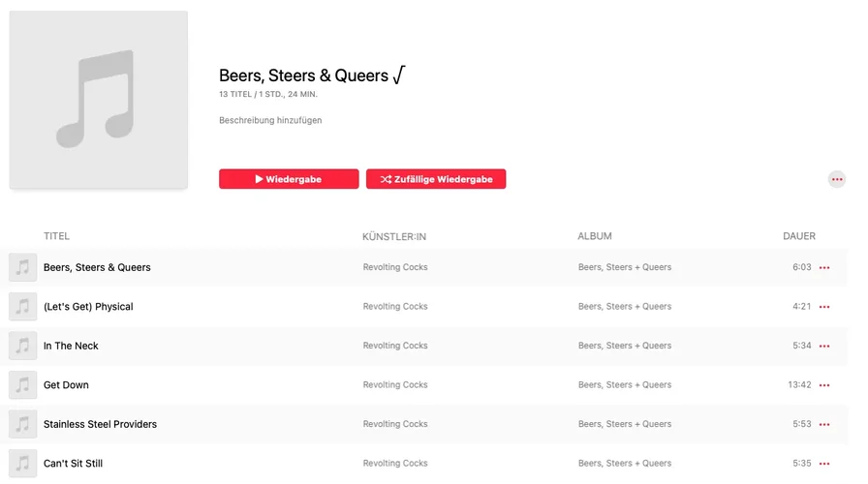
Task: Sort by the TITEL column header
Action: [x=56, y=236]
